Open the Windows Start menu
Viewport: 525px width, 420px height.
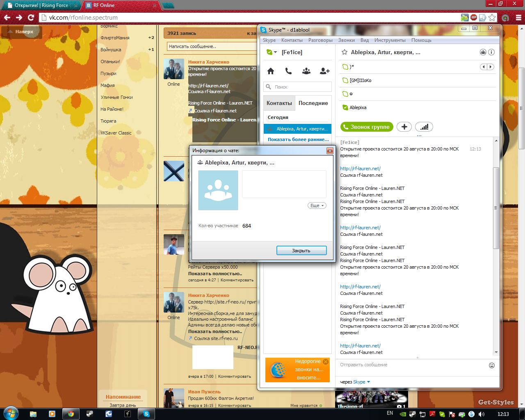pos(11,413)
